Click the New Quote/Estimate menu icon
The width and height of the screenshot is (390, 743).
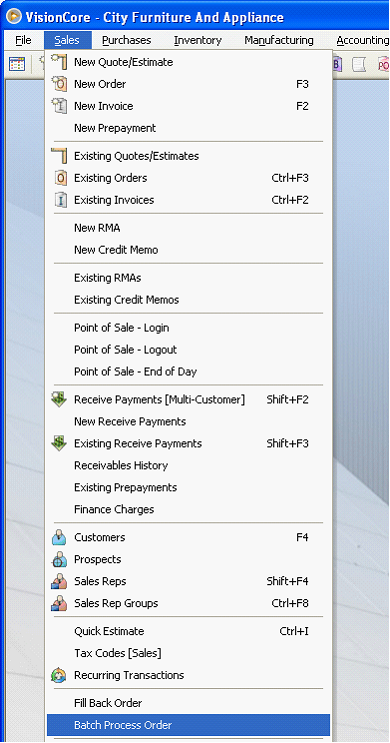point(59,62)
